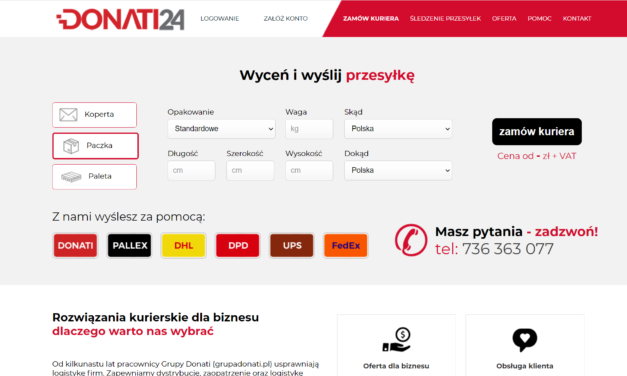Expand the Dokąd country dropdown
627x376 pixels.
point(398,170)
